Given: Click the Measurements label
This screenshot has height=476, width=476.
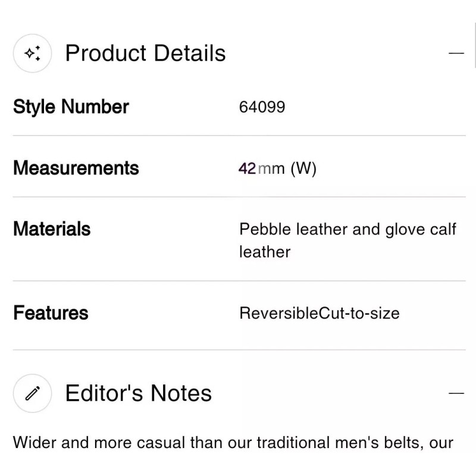Looking at the screenshot, I should pyautogui.click(x=76, y=168).
